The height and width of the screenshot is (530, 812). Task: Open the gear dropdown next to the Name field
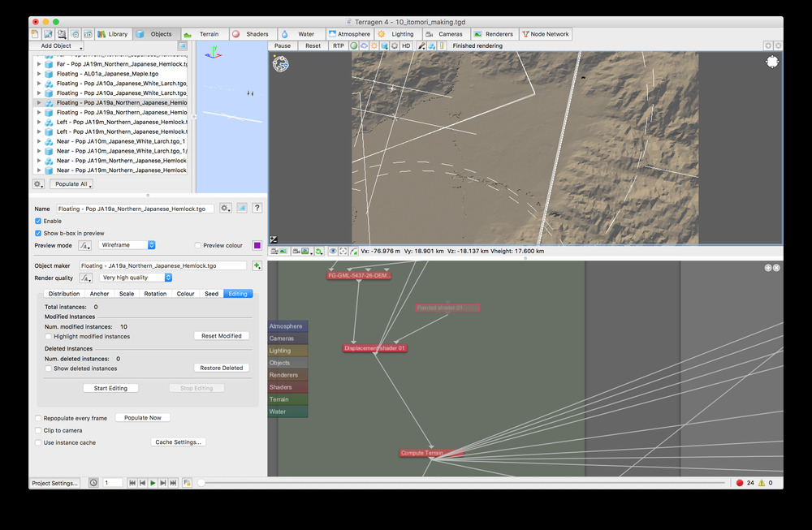[x=225, y=208]
